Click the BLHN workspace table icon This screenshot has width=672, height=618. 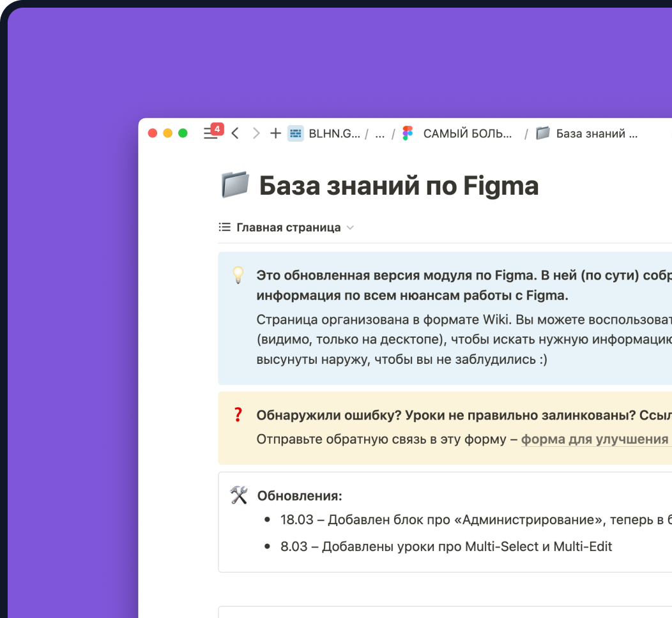click(x=295, y=133)
